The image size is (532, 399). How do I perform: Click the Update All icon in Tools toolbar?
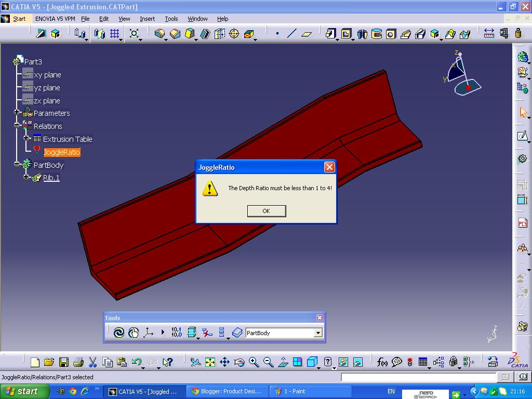(x=118, y=332)
